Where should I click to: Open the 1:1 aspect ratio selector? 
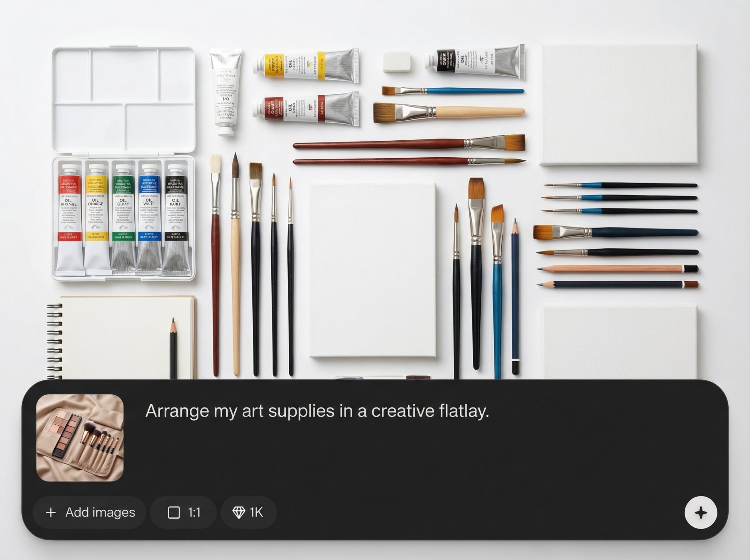tap(183, 512)
